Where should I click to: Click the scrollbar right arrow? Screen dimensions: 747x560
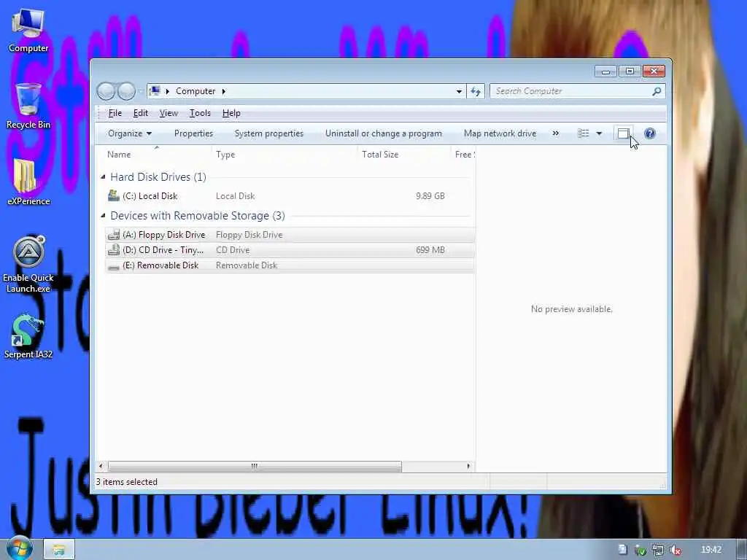coord(469,466)
